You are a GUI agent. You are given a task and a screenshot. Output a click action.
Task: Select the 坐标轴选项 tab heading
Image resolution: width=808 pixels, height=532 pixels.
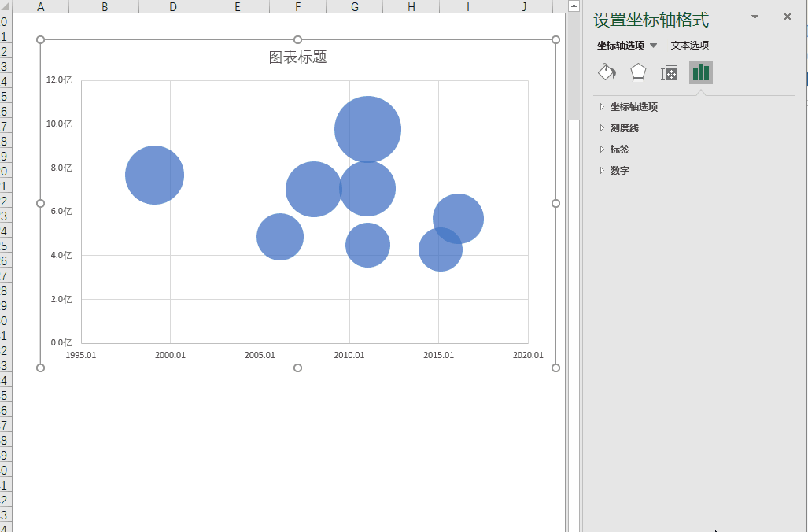click(x=621, y=46)
